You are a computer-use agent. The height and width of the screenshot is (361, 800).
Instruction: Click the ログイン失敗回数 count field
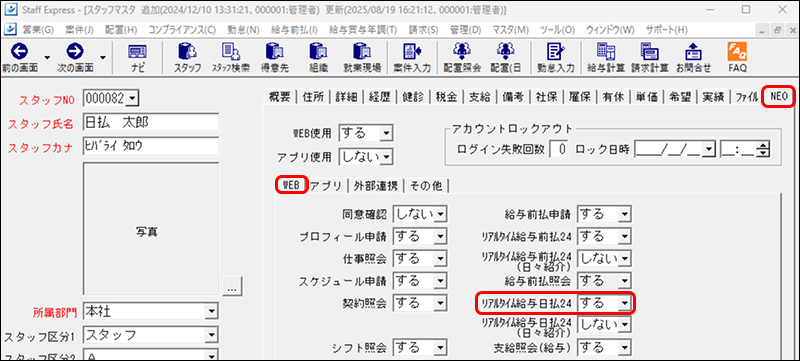(x=560, y=149)
